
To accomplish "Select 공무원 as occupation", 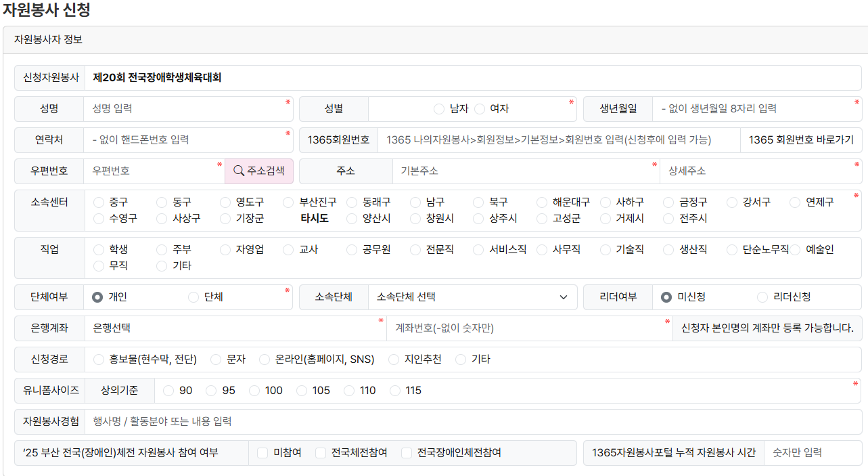I will (x=352, y=250).
